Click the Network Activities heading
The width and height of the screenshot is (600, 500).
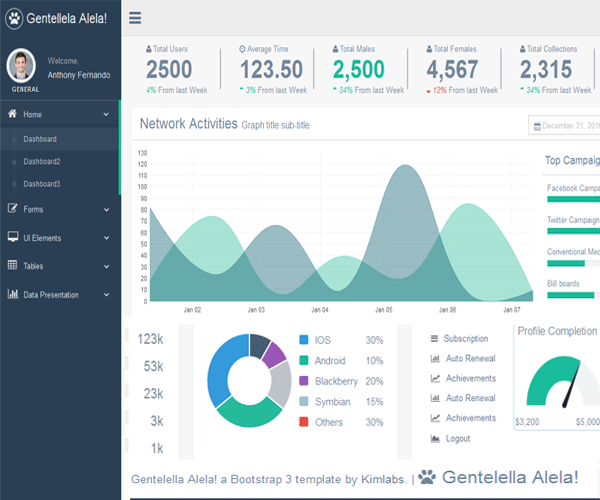189,124
